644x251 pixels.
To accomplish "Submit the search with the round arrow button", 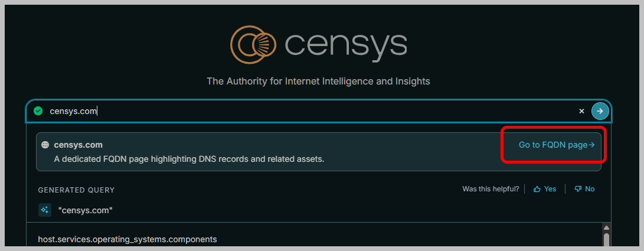I will [x=600, y=111].
